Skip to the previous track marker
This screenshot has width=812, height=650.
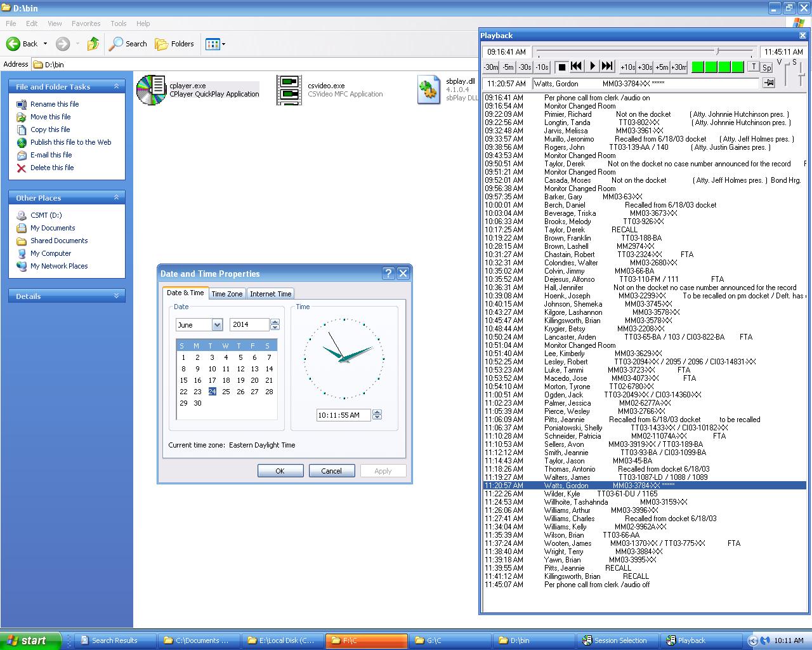click(x=577, y=67)
